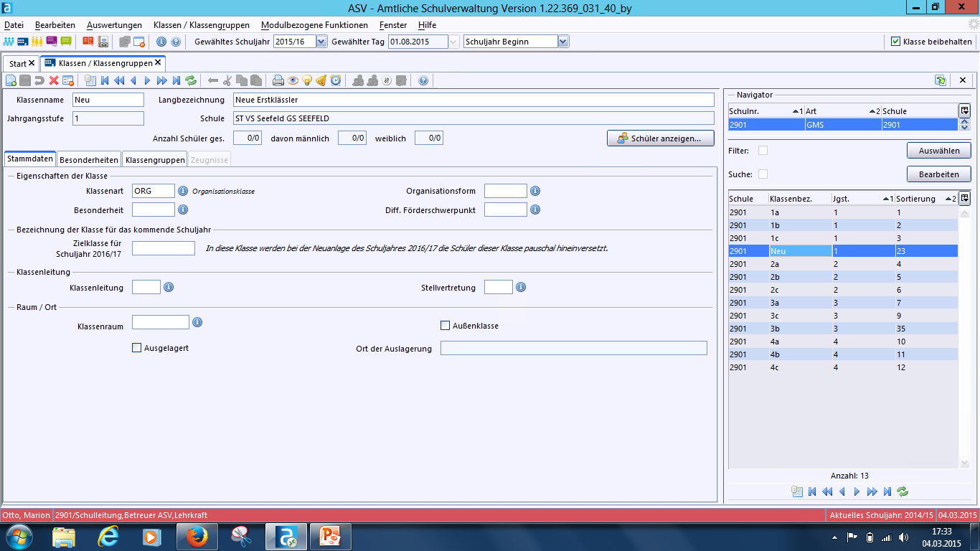Go to last record in main toolbar
The width and height of the screenshot is (980, 551).
point(176,80)
